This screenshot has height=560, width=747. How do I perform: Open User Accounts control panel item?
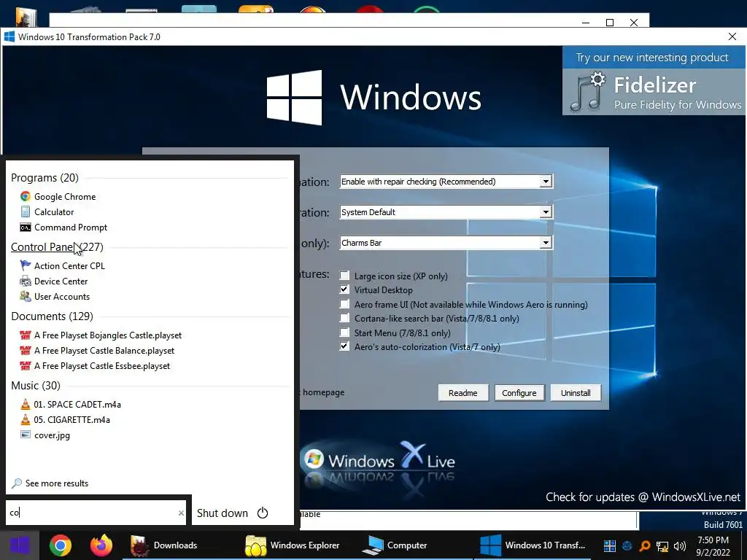55,296
